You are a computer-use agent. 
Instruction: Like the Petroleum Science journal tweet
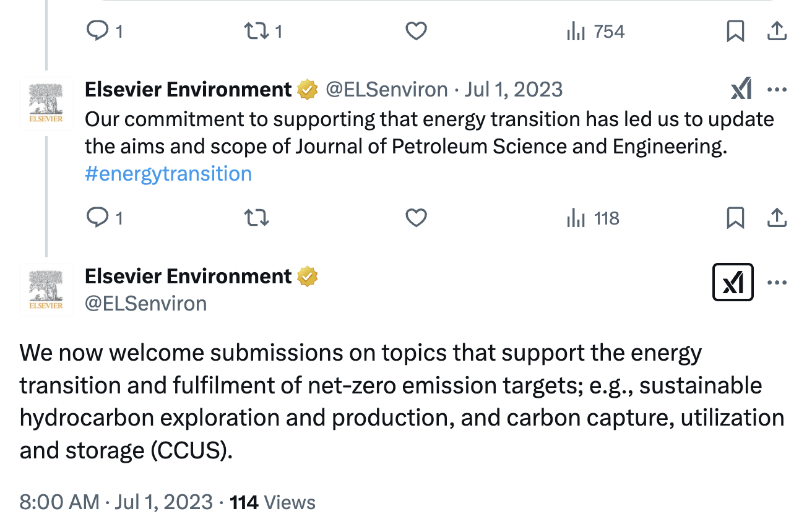(416, 218)
